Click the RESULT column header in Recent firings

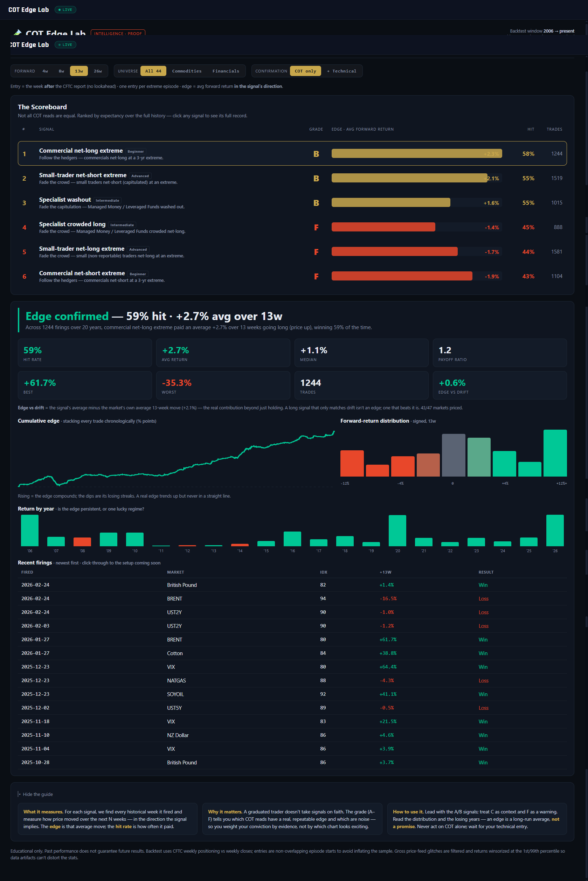tap(486, 572)
